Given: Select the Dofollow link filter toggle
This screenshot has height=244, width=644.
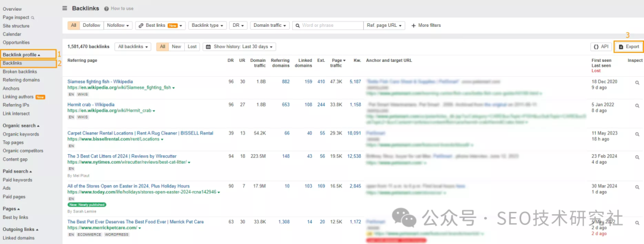Looking at the screenshot, I should tap(91, 26).
